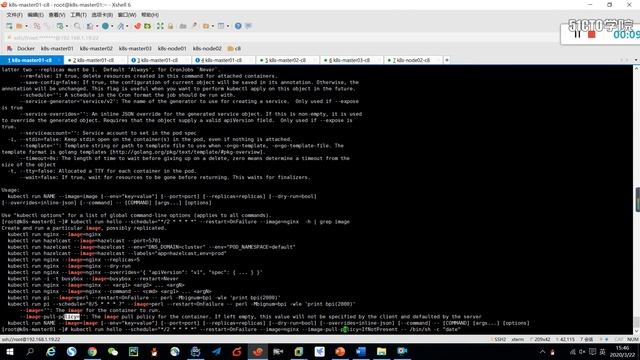This screenshot has height=360, width=640.
Task: Click the green Xmanager icon in toolbar
Action: [x=147, y=26]
